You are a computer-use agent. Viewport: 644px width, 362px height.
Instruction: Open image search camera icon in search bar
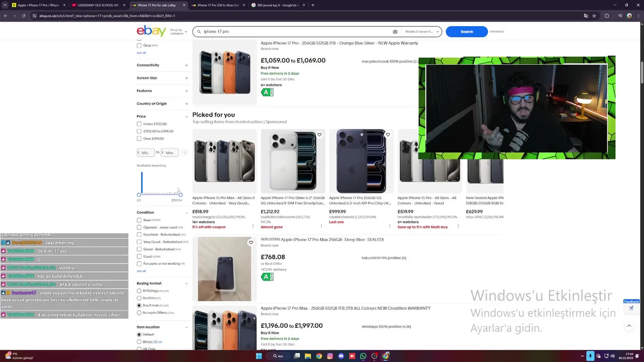point(395,32)
